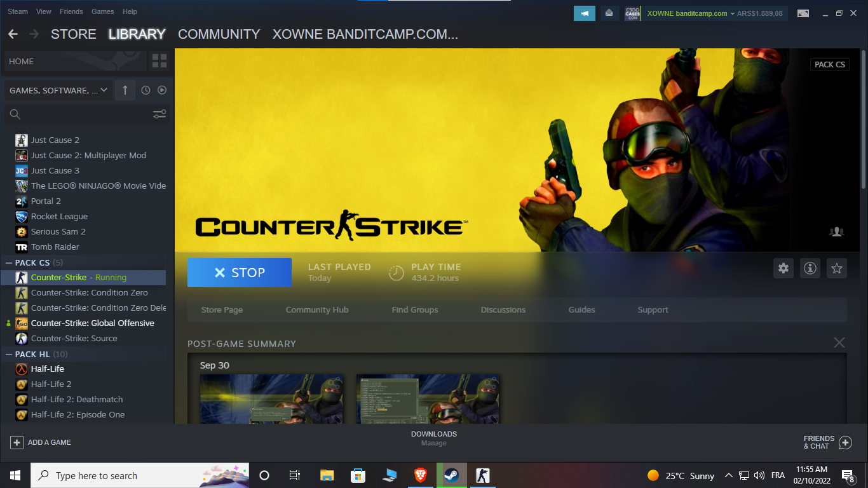This screenshot has height=488, width=868.
Task: Collapse the PACK CS collection
Action: click(9, 262)
